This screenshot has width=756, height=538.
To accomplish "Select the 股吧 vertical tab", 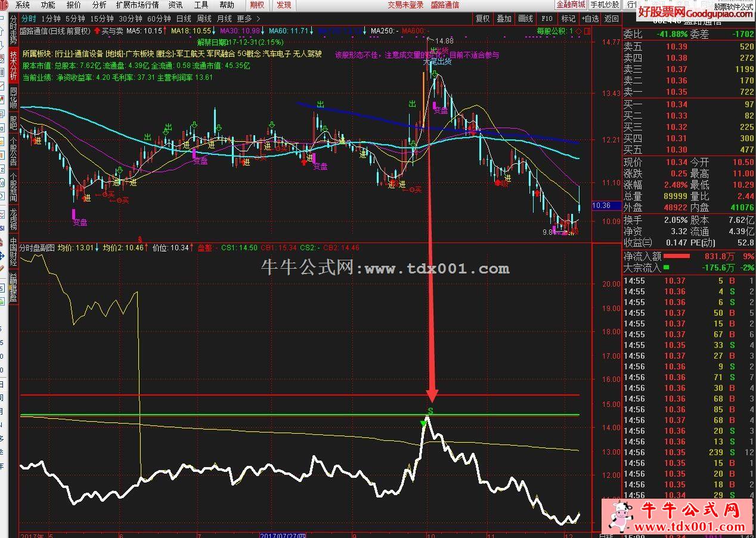I will coord(13,122).
